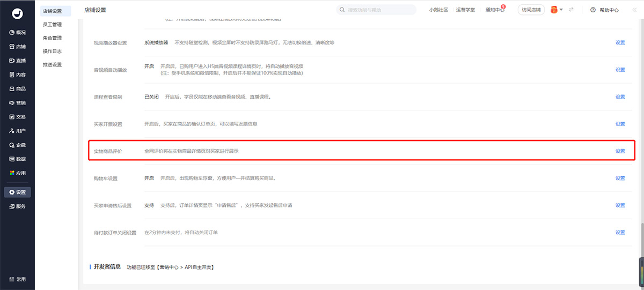
Task: Click the 系统播放器 value text
Action: point(156,42)
